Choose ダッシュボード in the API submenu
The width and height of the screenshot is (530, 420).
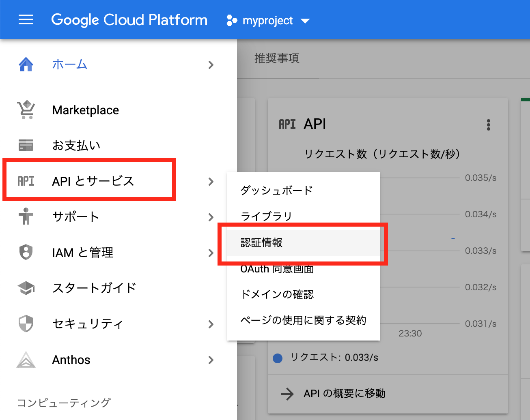[x=303, y=190]
